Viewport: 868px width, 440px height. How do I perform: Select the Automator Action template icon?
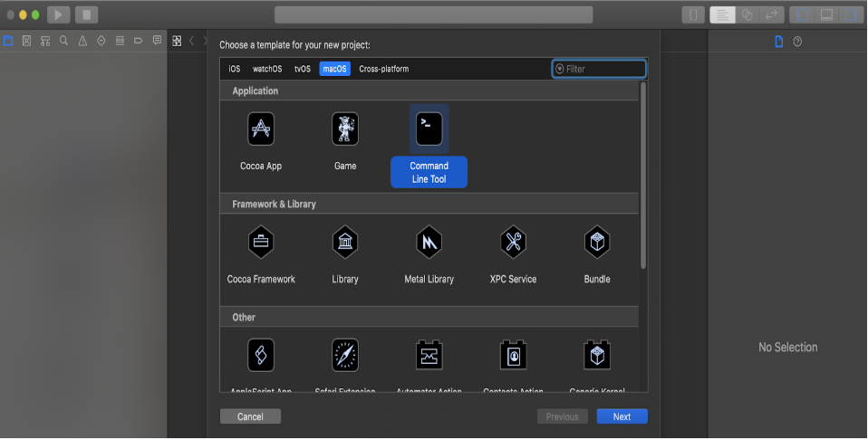pos(429,355)
